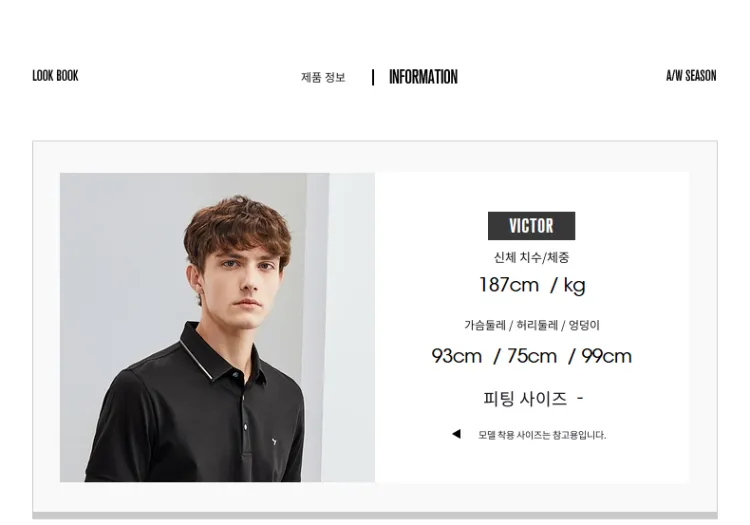
Task: Click the vertical divider bar beside INFORMATION
Action: [373, 77]
